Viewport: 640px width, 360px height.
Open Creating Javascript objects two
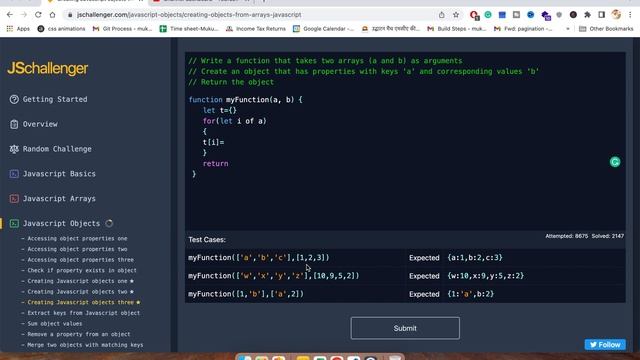click(78, 291)
